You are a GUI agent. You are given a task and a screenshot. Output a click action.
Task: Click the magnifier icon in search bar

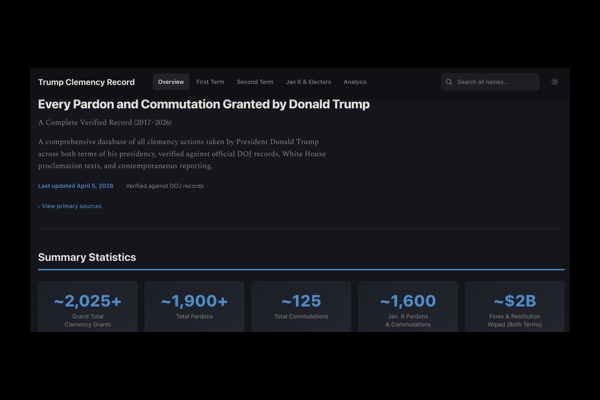[x=450, y=82]
